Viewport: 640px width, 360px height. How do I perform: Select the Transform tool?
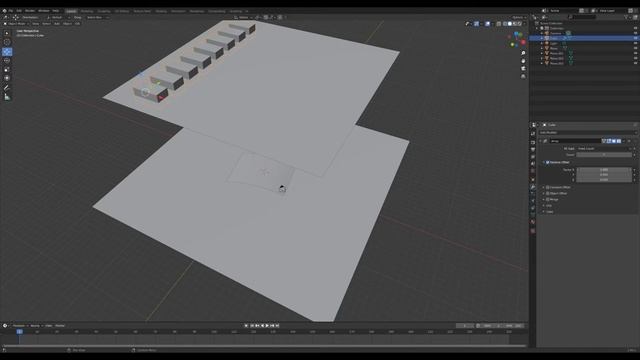[x=7, y=78]
